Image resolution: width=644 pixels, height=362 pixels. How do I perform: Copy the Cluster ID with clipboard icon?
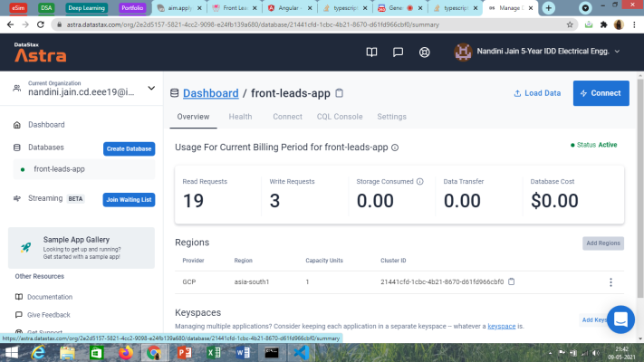tap(512, 281)
